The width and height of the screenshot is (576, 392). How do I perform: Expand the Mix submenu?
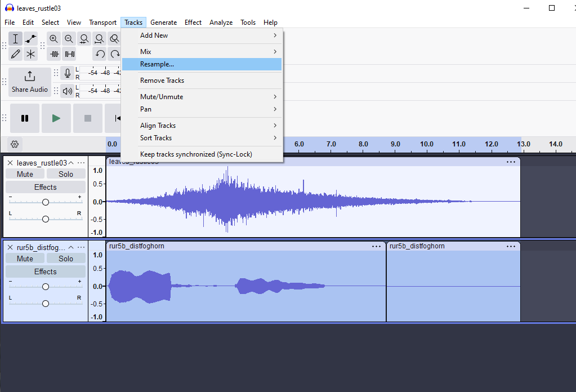(x=202, y=51)
